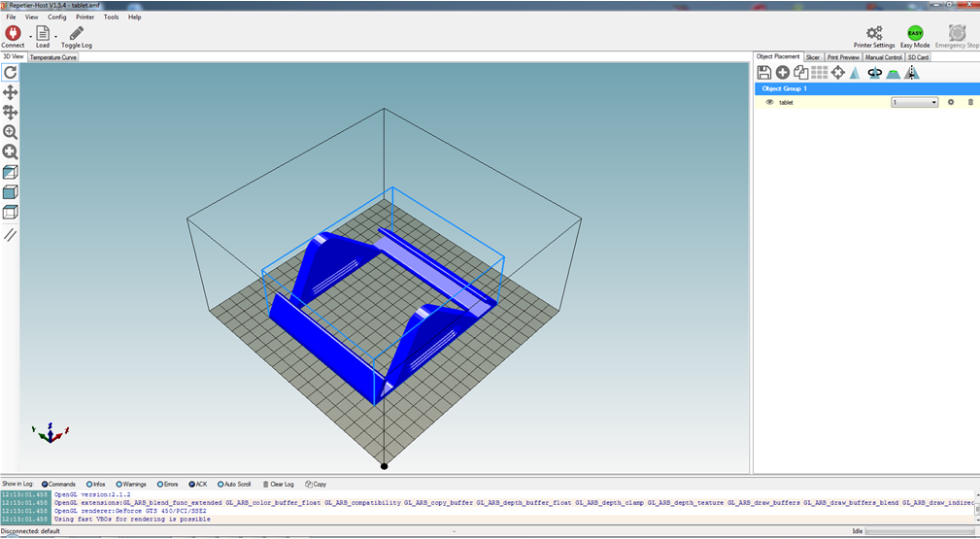
Task: Click the Clear Log button
Action: 279,484
